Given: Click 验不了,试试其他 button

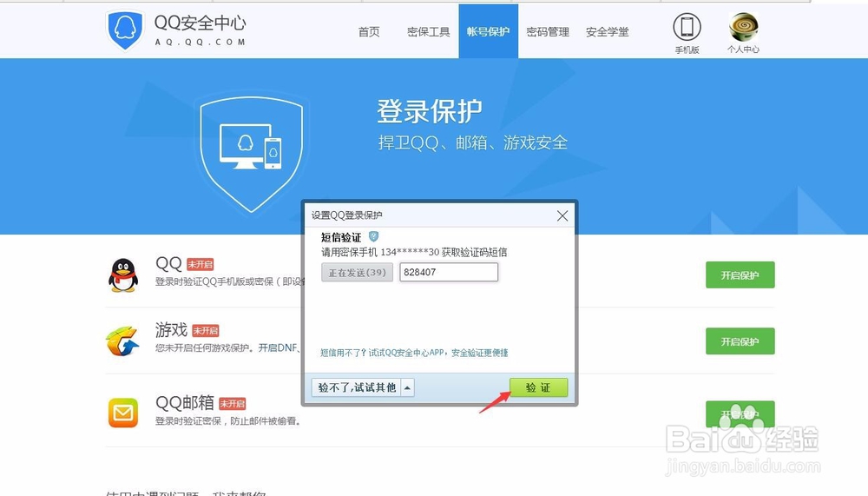Looking at the screenshot, I should (357, 387).
